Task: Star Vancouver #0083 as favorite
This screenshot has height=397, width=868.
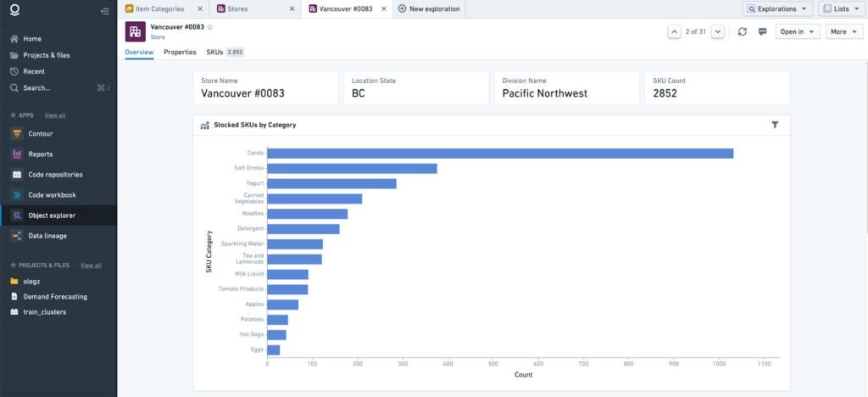Action: click(x=210, y=27)
